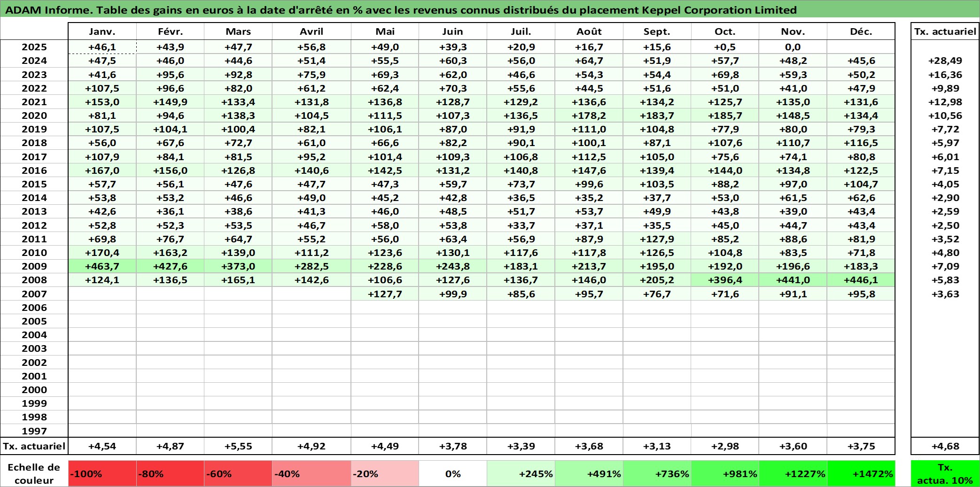This screenshot has height=487, width=980.
Task: Select the Mai column header
Action: 385,31
